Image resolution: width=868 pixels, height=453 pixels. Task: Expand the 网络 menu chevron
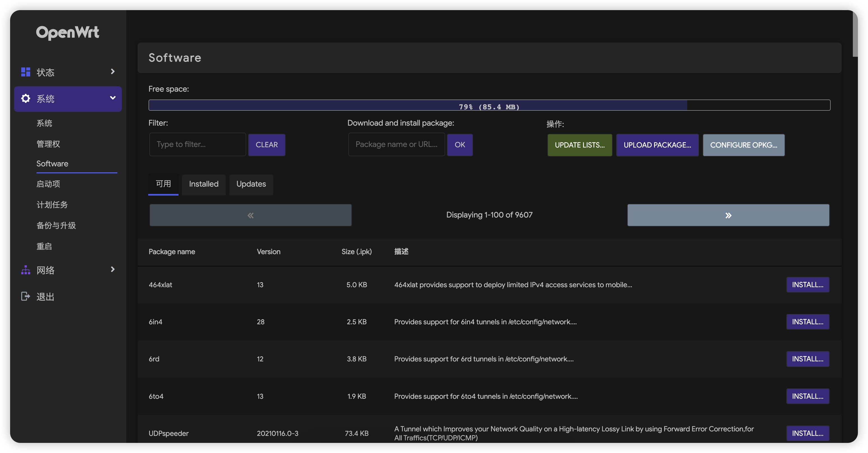tap(113, 269)
